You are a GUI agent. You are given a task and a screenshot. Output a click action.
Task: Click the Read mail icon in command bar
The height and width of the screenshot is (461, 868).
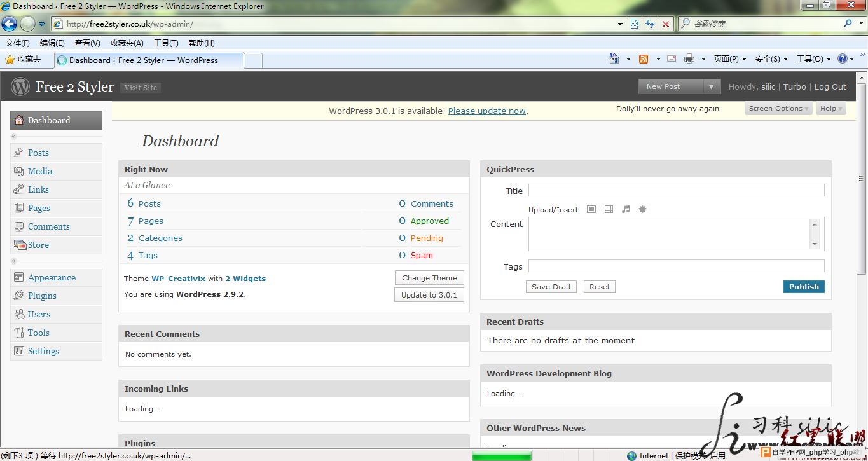pos(672,58)
